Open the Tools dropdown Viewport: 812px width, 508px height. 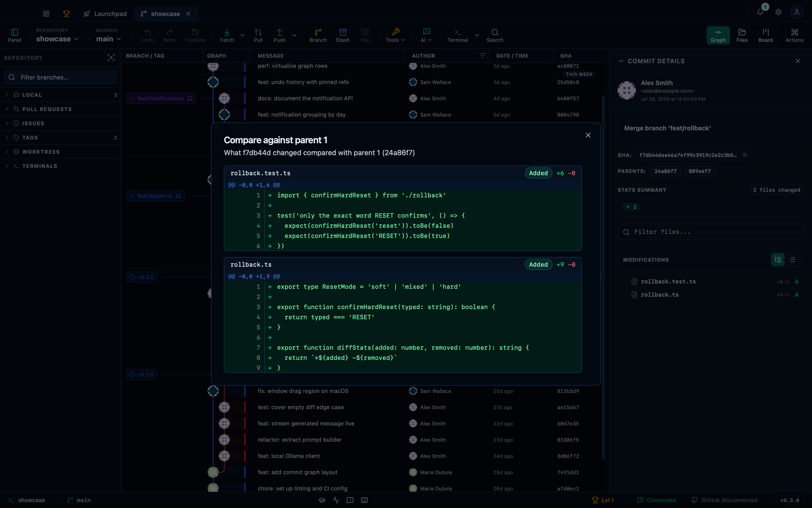point(395,35)
